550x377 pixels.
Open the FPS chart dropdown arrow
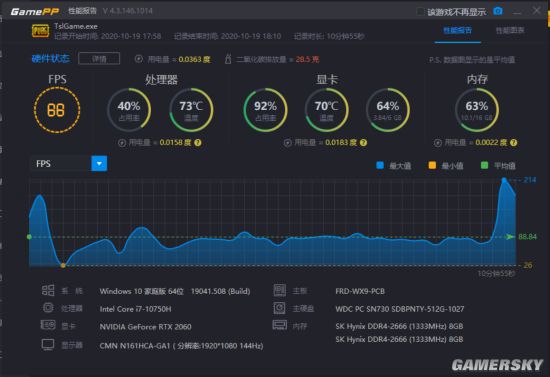[99, 163]
